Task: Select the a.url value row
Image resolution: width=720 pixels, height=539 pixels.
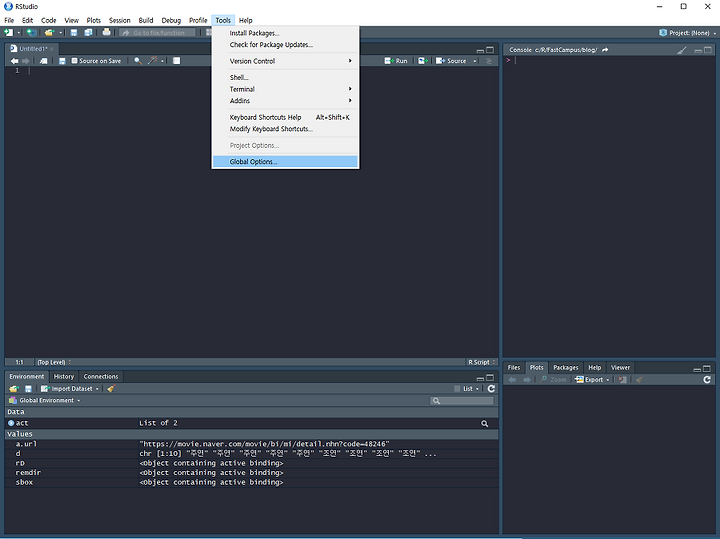Action: (x=252, y=444)
